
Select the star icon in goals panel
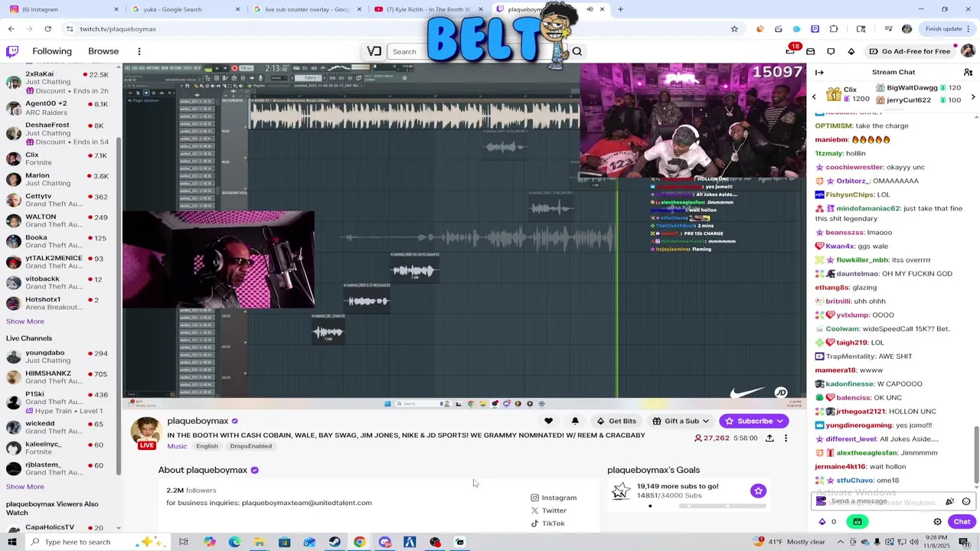click(x=758, y=491)
